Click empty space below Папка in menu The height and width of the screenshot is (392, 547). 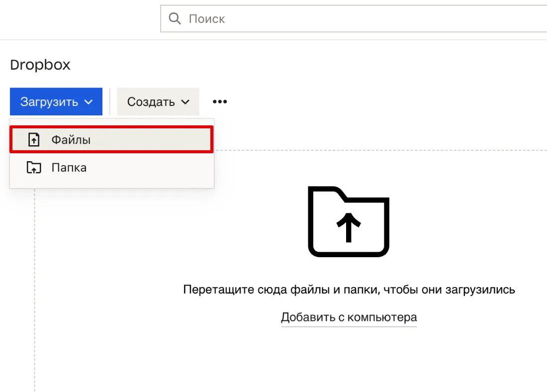pos(111,184)
